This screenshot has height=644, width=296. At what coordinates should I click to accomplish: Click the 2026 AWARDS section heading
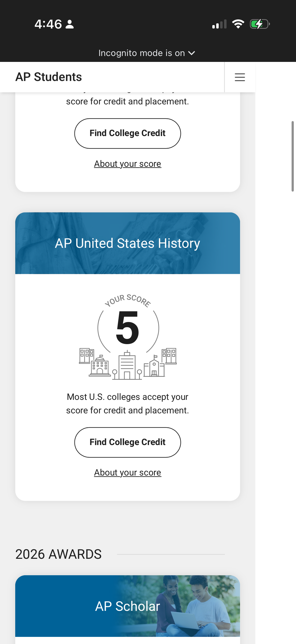click(x=58, y=554)
